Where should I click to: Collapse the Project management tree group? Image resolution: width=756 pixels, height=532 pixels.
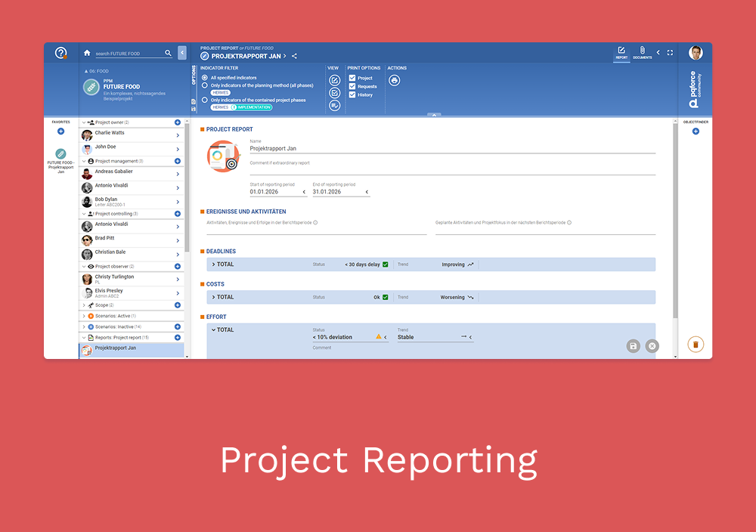pos(84,161)
